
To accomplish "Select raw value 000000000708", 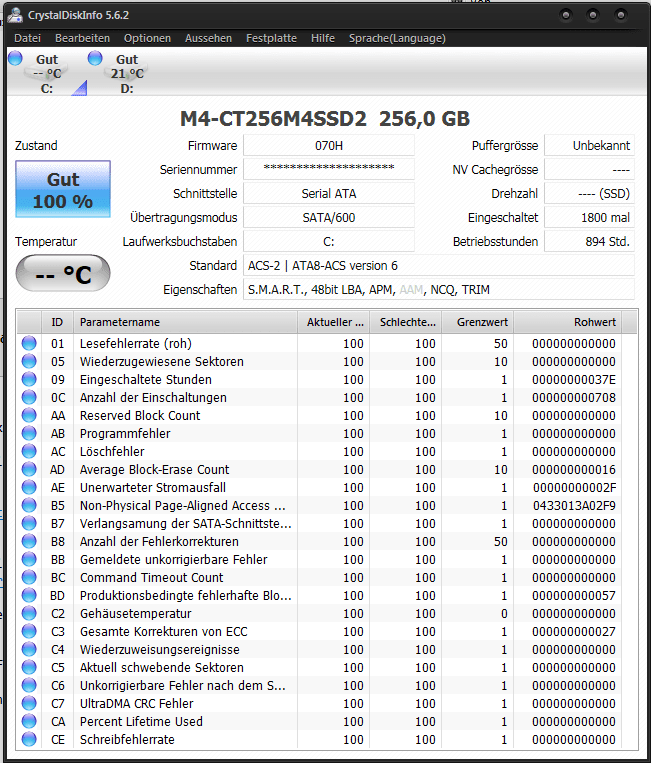I will click(x=574, y=398).
